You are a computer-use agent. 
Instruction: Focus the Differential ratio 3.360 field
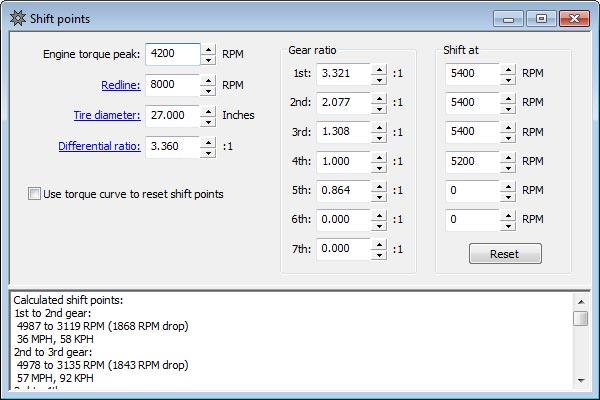tap(173, 147)
